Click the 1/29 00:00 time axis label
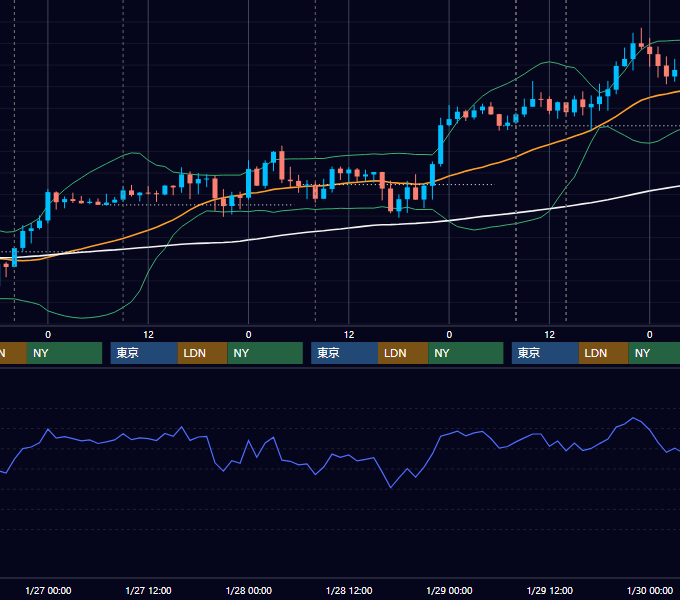Screen dimensions: 680x600 point(449,590)
